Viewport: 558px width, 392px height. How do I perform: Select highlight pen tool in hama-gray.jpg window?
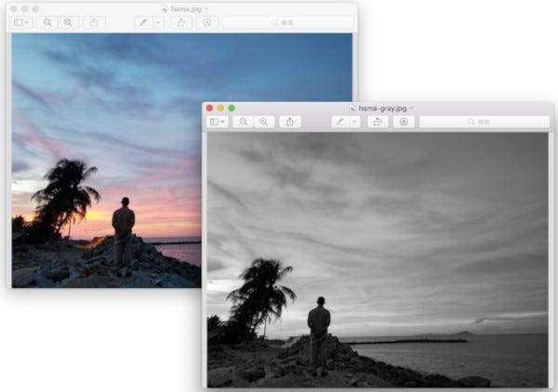click(340, 122)
